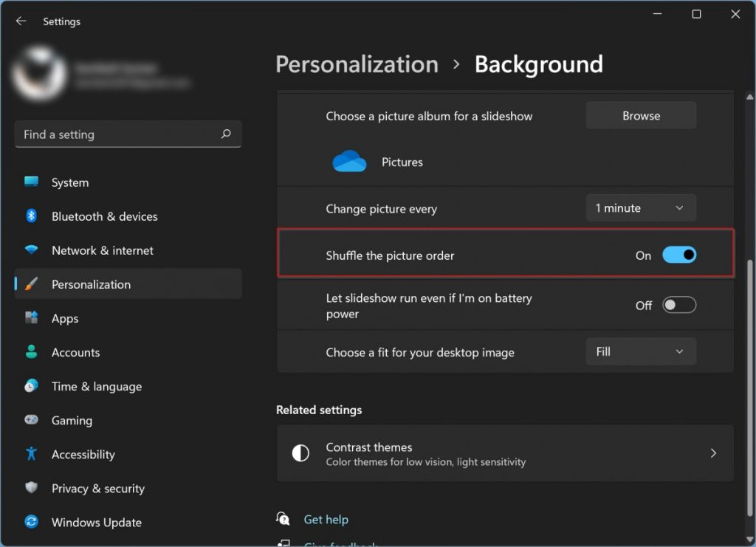756x547 pixels.
Task: Open Network & internet settings
Action: (103, 250)
